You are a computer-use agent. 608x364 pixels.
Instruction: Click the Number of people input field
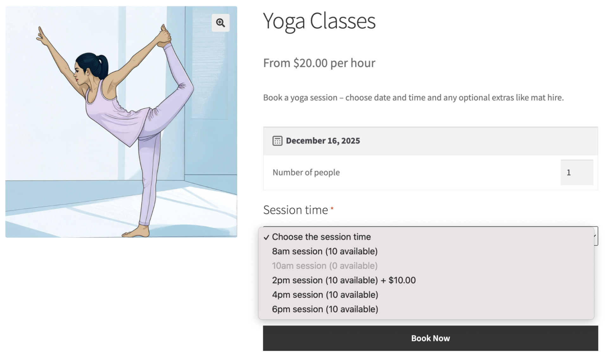[576, 172]
